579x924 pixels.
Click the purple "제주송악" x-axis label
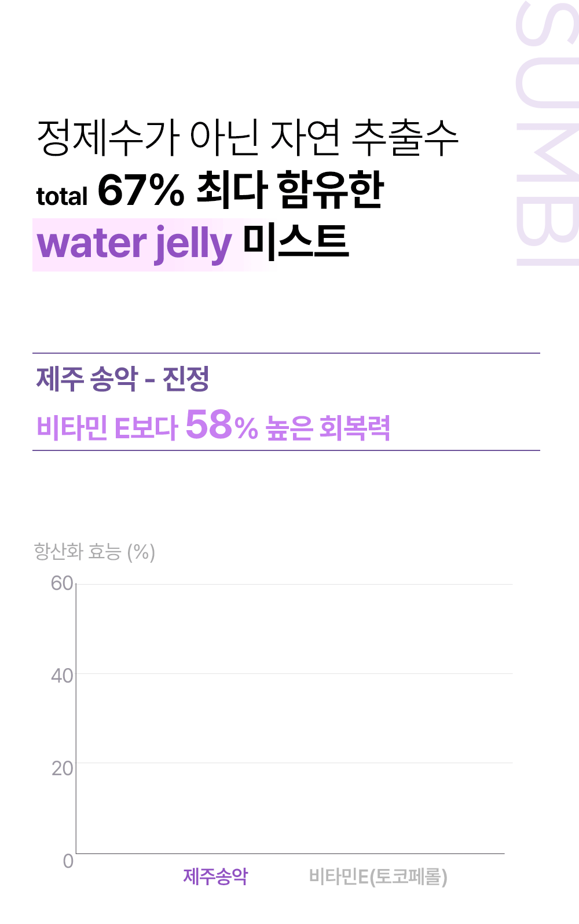click(215, 877)
